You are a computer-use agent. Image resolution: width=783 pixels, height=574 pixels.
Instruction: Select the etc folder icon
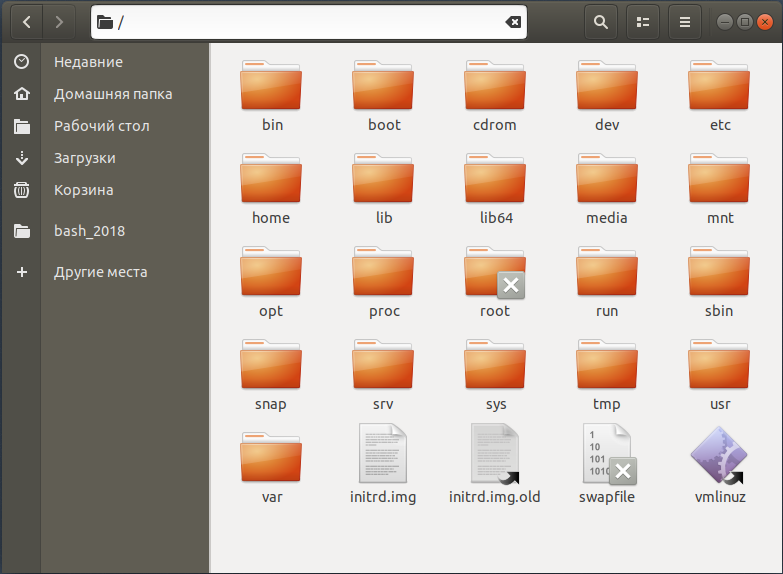pos(719,86)
